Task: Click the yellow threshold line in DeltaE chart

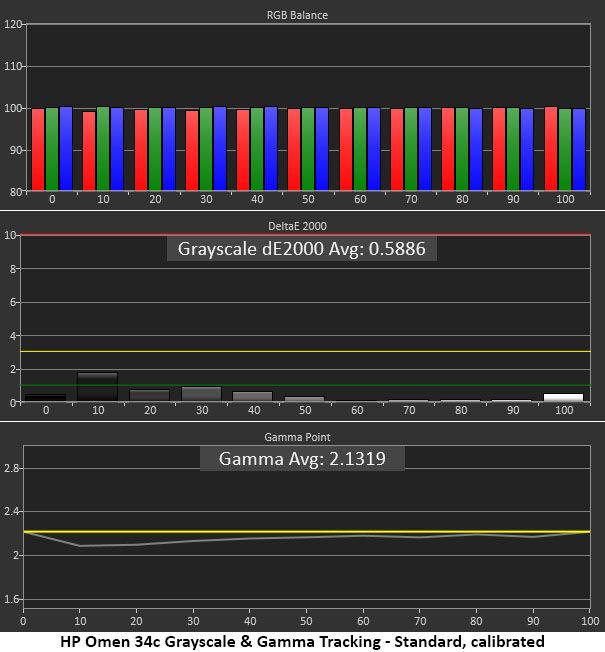Action: click(305, 351)
